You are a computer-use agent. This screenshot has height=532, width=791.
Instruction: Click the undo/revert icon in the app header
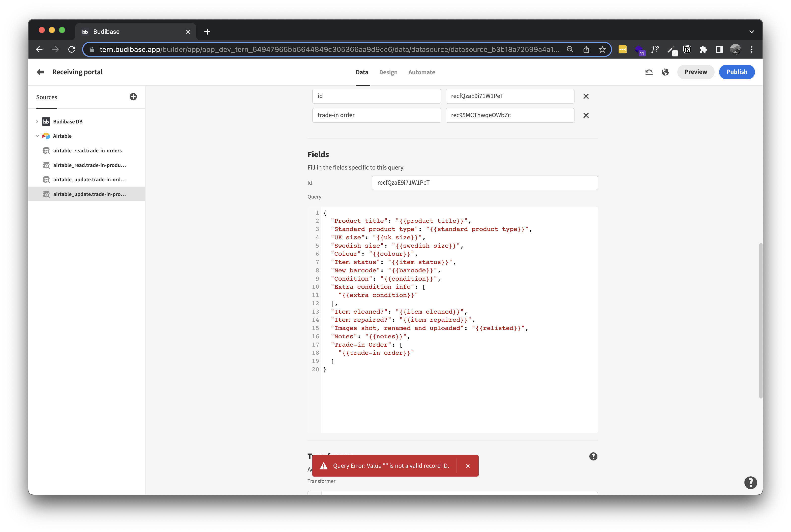point(649,72)
